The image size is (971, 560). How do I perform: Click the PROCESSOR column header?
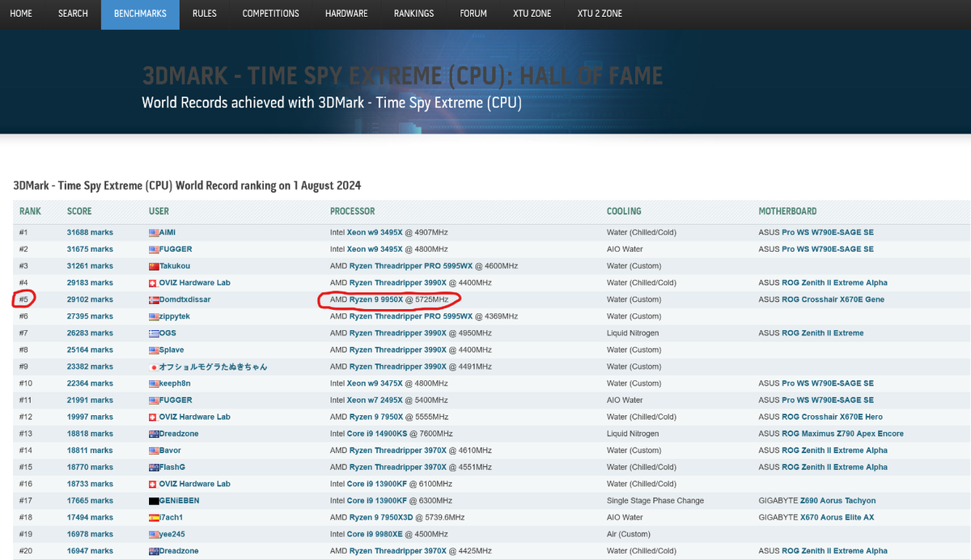click(x=353, y=211)
